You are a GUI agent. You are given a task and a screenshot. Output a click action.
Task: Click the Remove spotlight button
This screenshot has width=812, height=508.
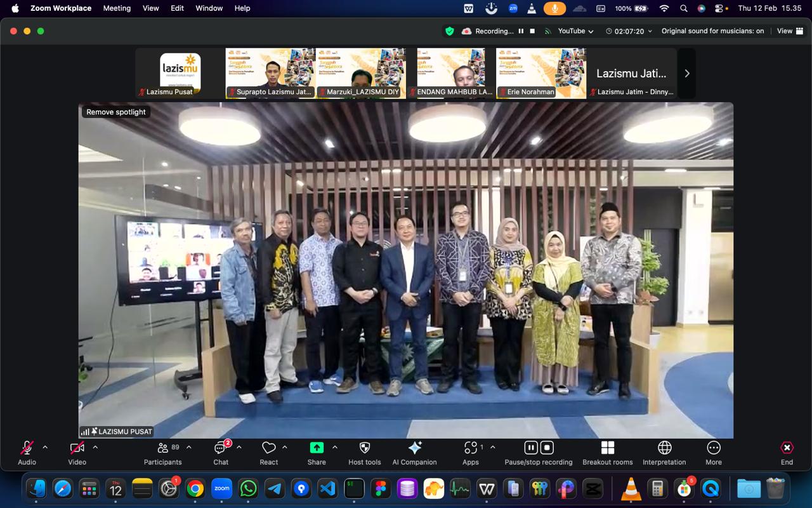click(x=116, y=112)
